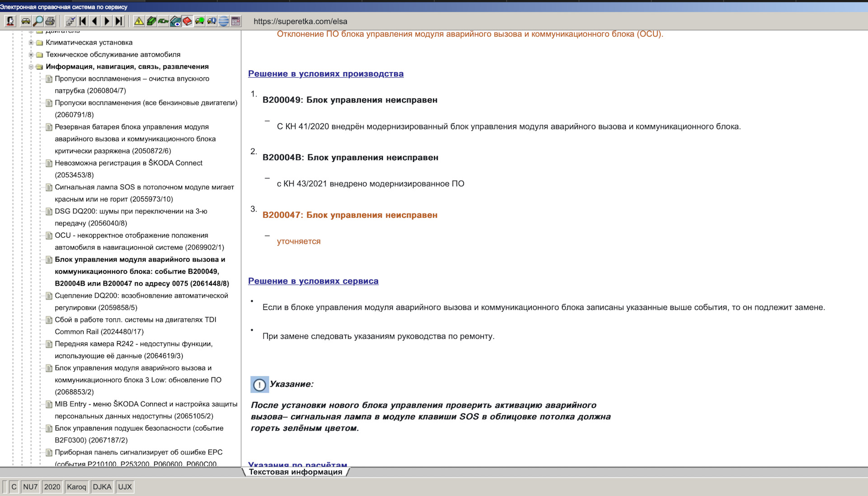Image resolution: width=868 pixels, height=496 pixels.
Task: Click the orange уточняется text
Action: pos(299,241)
